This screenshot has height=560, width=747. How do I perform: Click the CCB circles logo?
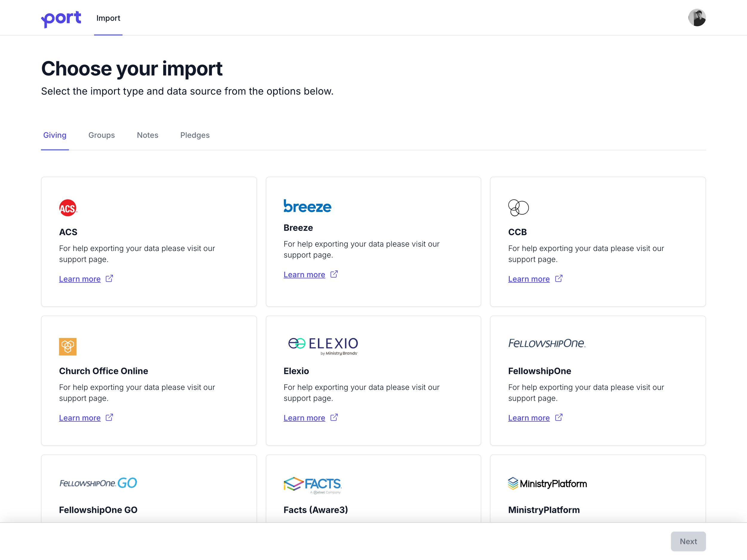click(x=518, y=208)
